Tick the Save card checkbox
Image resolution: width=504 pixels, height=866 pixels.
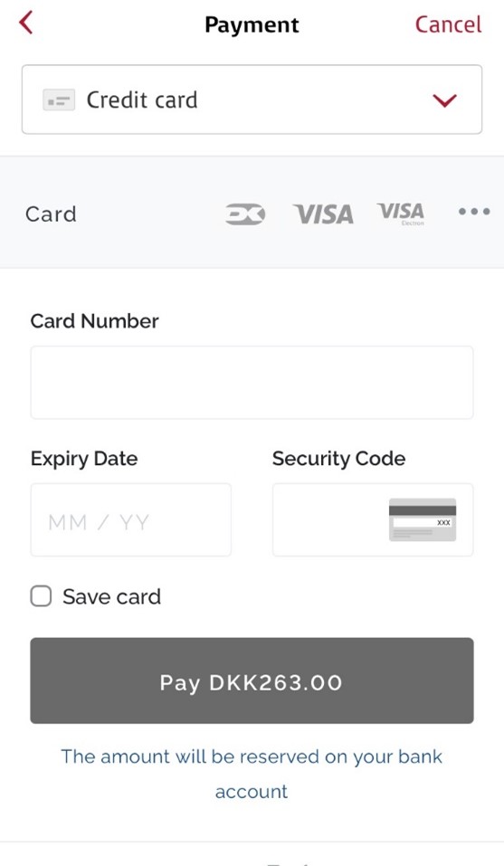[x=41, y=596]
